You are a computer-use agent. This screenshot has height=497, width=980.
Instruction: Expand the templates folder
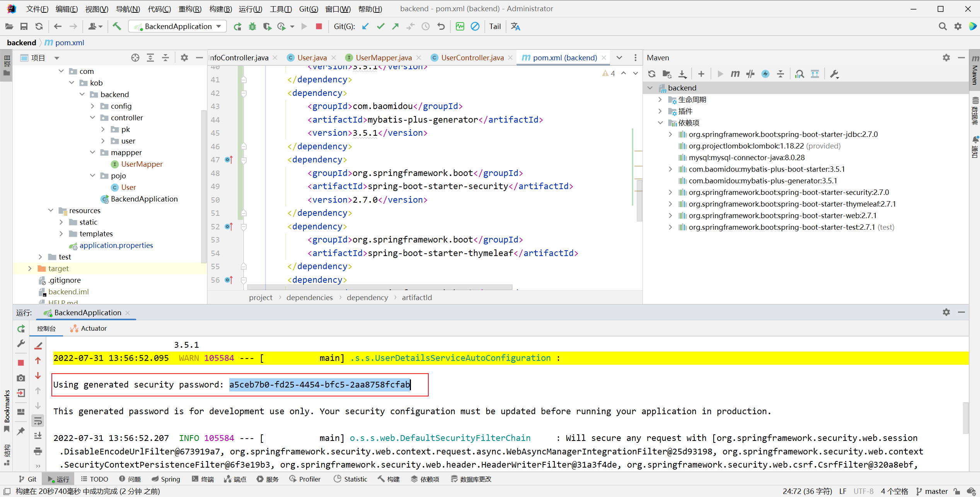point(61,234)
